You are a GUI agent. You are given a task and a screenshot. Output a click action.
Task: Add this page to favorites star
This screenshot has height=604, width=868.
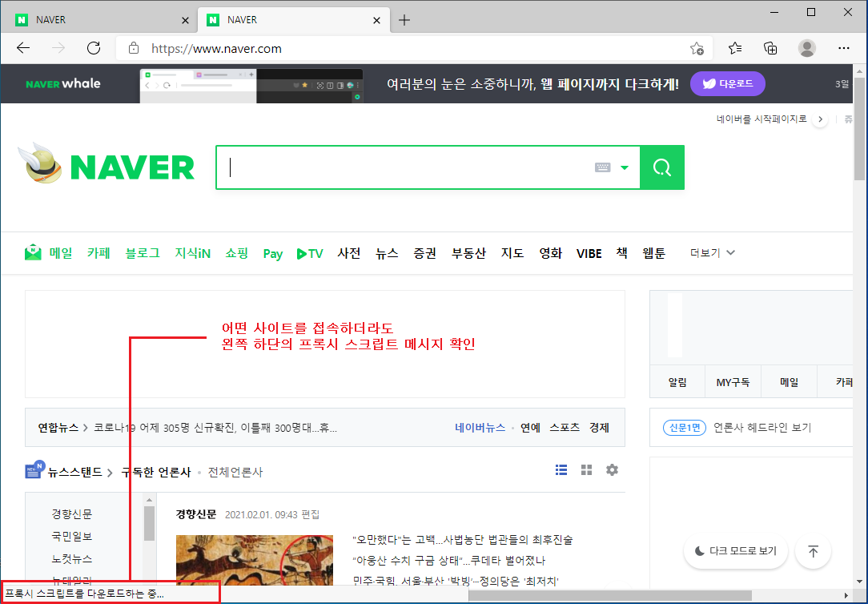(x=697, y=49)
